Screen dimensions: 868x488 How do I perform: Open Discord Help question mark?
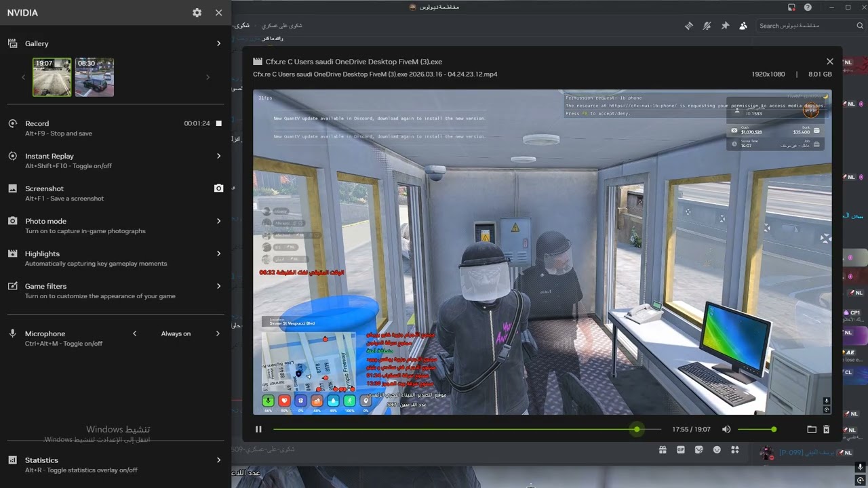[808, 7]
